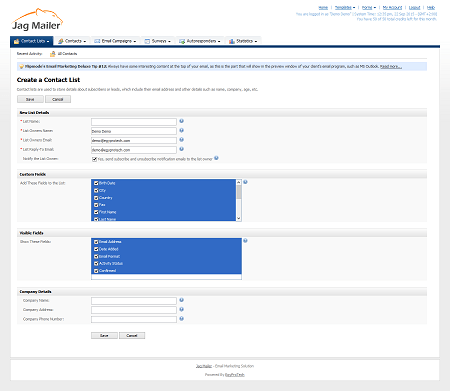Image resolution: width=450 pixels, height=391 pixels.
Task: Open the Contact Lists tab
Action: pyautogui.click(x=32, y=41)
